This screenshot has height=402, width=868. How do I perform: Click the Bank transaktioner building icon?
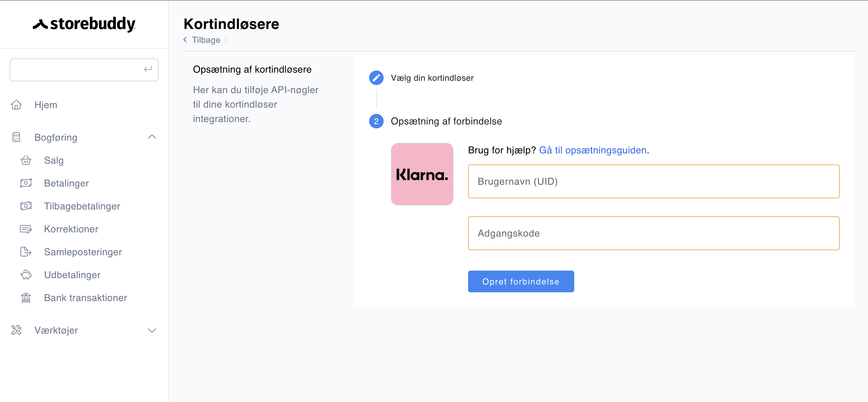pos(26,298)
